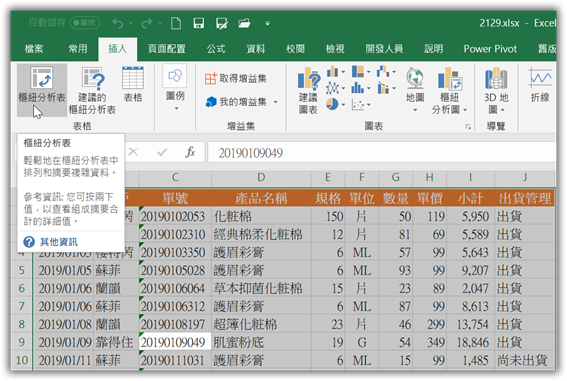This screenshot has height=381, width=567.
Task: Select column D header
Action: [x=261, y=177]
